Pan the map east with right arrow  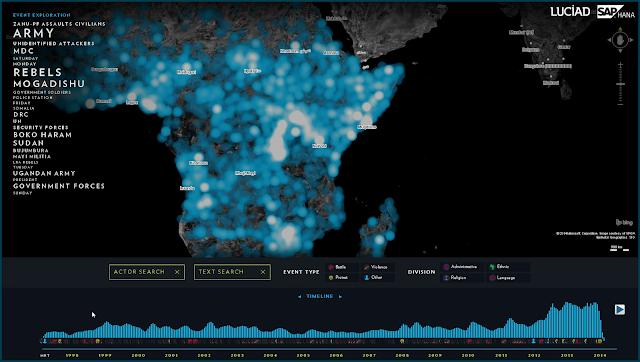631,40
